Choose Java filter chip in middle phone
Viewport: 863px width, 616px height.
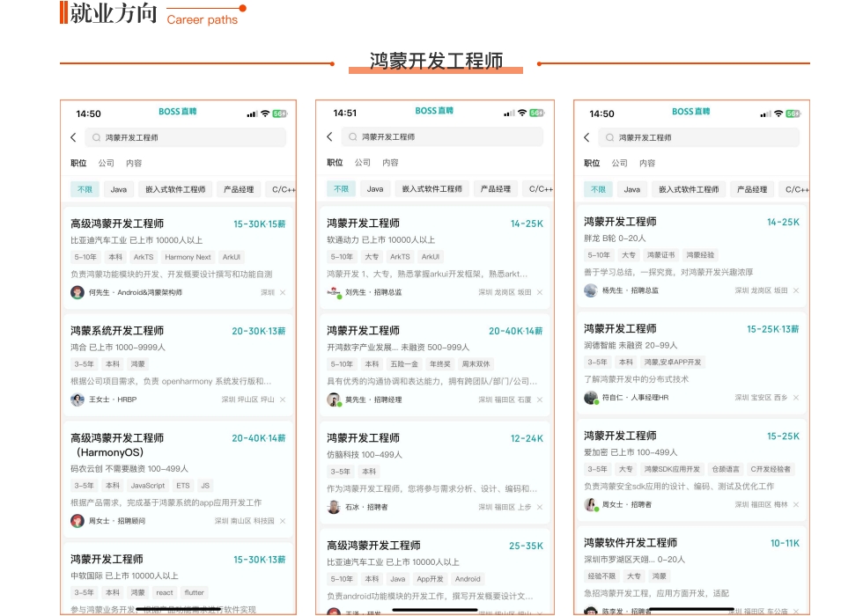click(x=375, y=188)
